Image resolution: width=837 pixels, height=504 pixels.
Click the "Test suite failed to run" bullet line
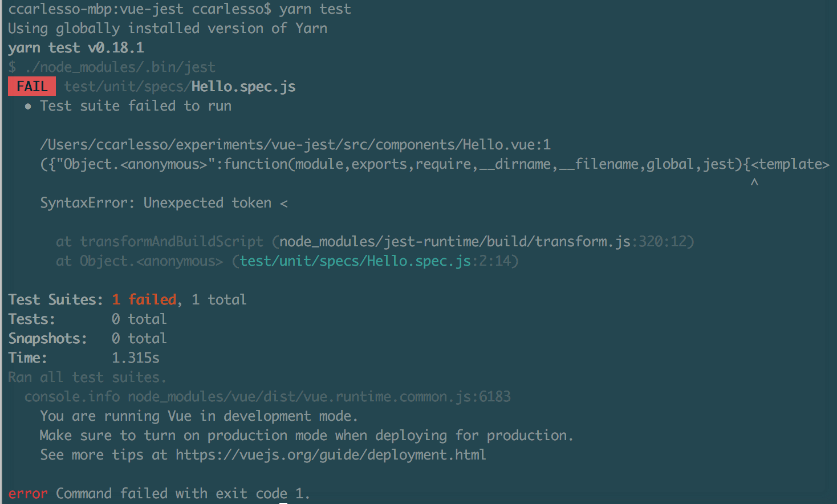(136, 106)
